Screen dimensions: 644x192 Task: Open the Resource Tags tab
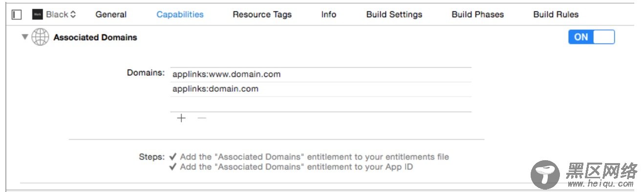262,15
